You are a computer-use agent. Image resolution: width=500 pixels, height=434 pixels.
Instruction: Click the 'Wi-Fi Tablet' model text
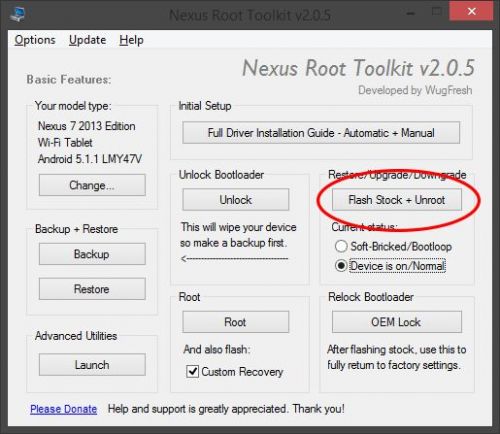coord(65,143)
